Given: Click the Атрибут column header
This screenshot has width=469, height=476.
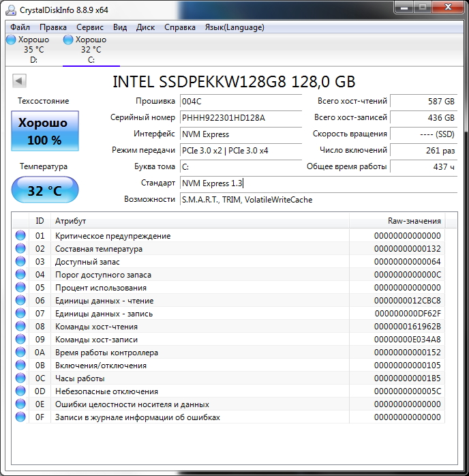Looking at the screenshot, I should (200, 221).
